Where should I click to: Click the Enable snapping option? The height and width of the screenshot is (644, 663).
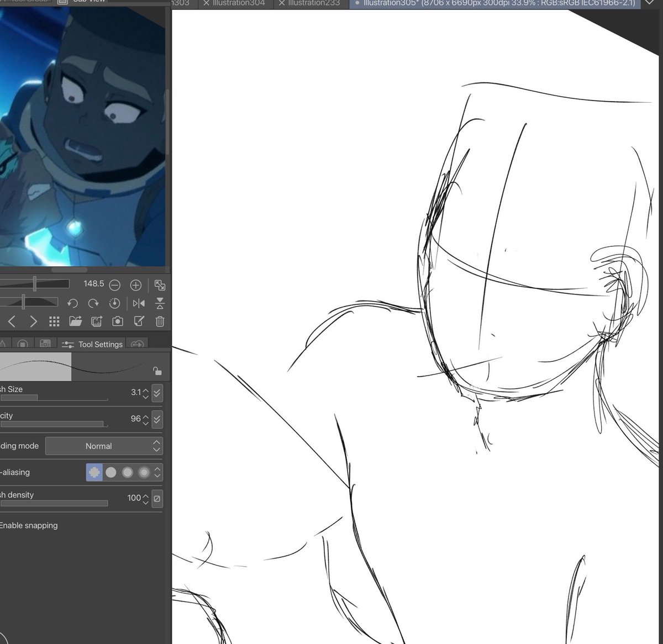tap(29, 525)
